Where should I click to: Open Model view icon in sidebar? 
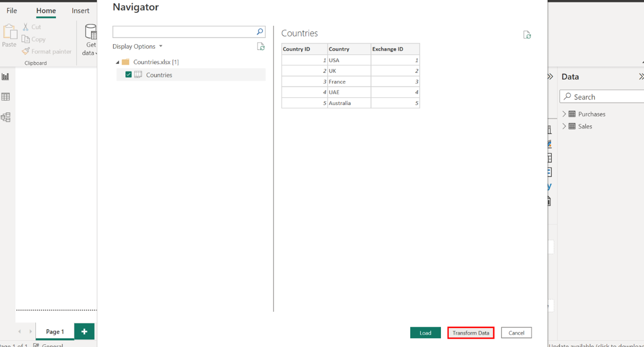click(x=6, y=117)
